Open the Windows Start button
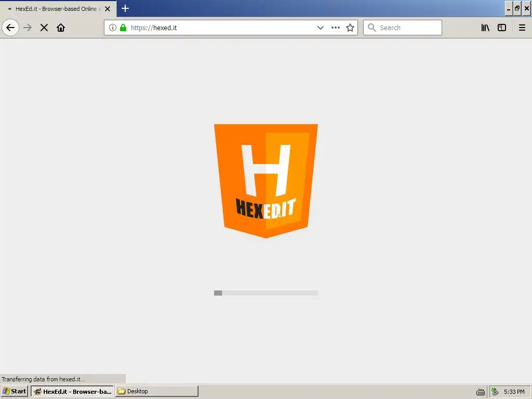Screen dimensions: 532x399 coord(14,391)
